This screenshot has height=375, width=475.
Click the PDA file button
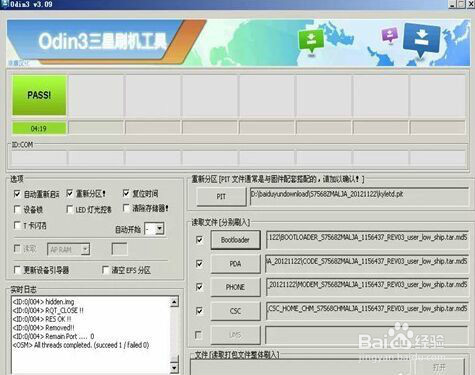235,264
